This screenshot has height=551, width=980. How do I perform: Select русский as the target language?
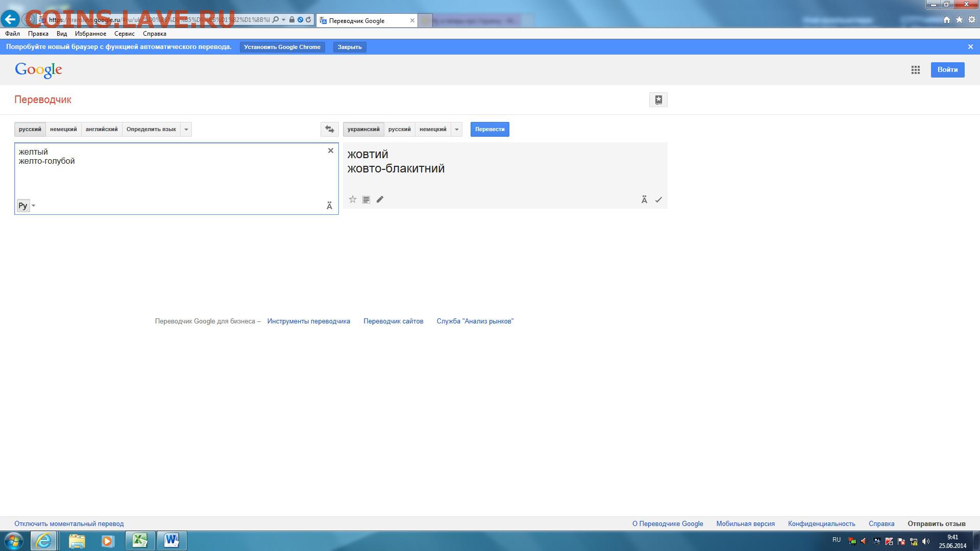tap(399, 129)
